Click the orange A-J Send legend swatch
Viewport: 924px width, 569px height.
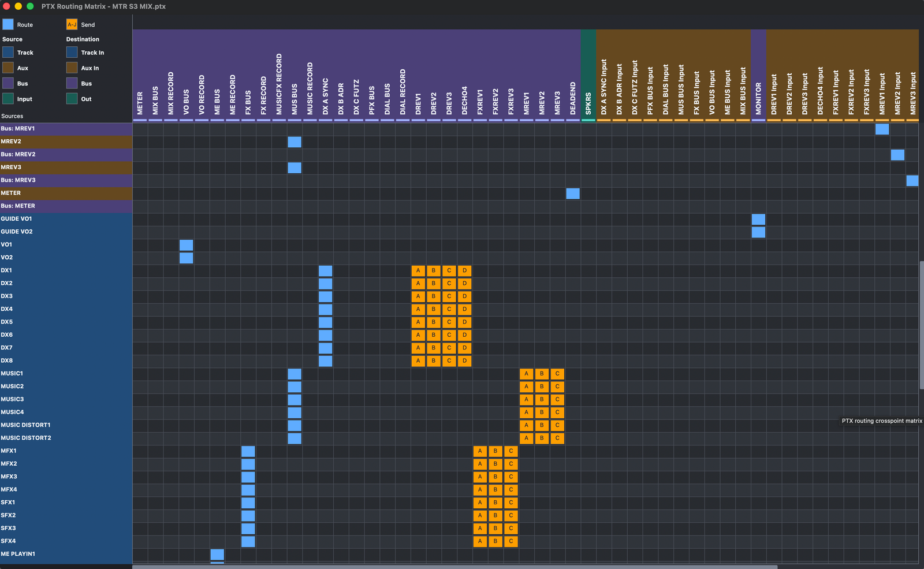(x=72, y=24)
